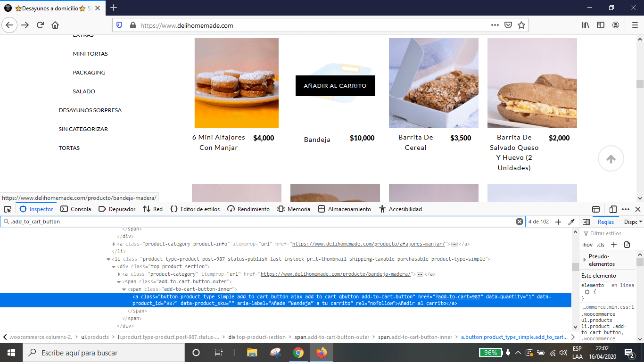Open the Library icon
The width and height of the screenshot is (644, 362).
[586, 25]
